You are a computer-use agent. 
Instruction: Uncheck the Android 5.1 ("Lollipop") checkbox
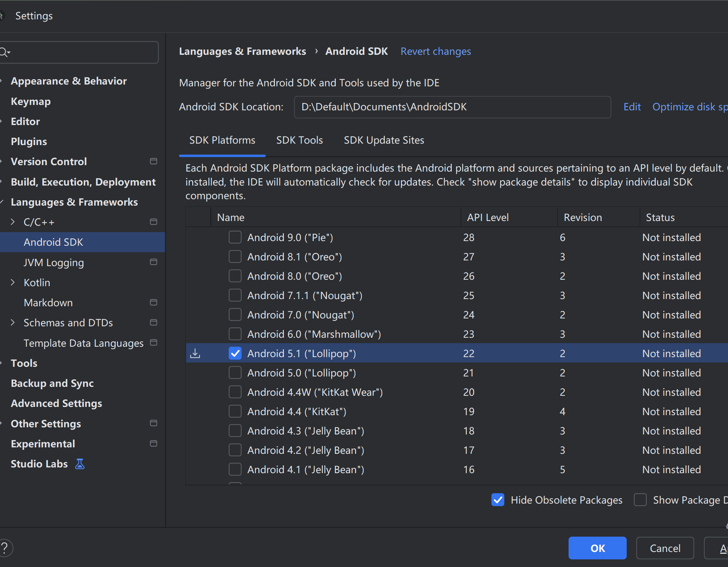pos(235,353)
